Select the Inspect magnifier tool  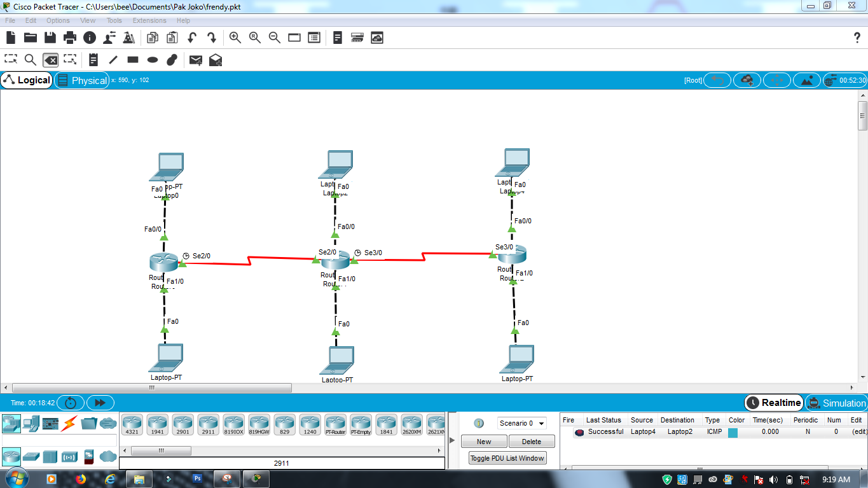[x=29, y=59]
